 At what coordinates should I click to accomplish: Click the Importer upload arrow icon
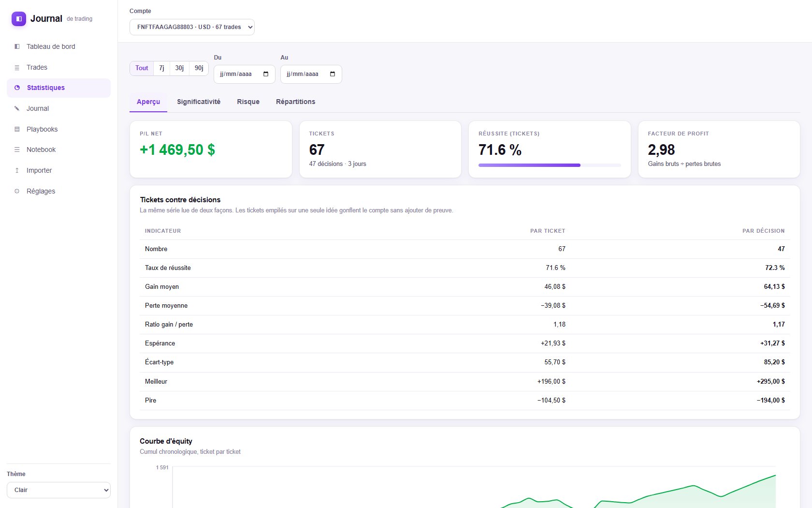(x=17, y=170)
